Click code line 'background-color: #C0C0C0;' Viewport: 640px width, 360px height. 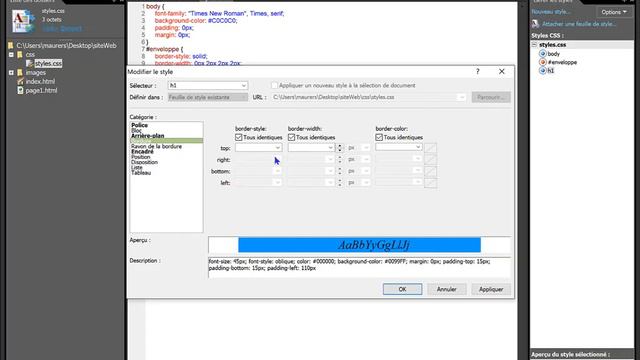pyautogui.click(x=196, y=20)
